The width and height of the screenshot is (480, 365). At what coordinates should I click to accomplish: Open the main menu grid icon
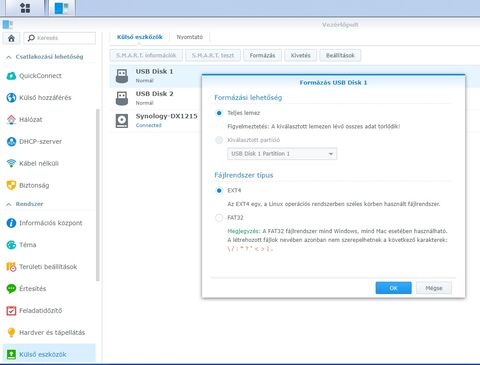25,8
